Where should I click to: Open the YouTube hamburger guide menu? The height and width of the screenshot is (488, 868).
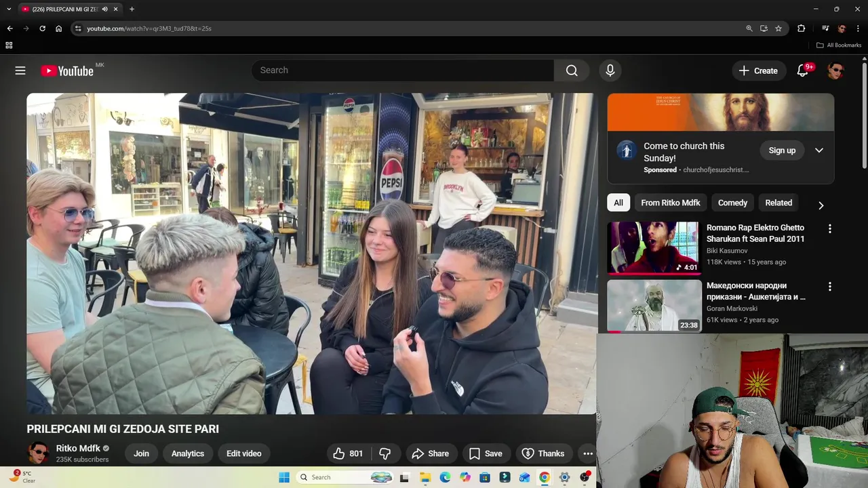coord(20,70)
